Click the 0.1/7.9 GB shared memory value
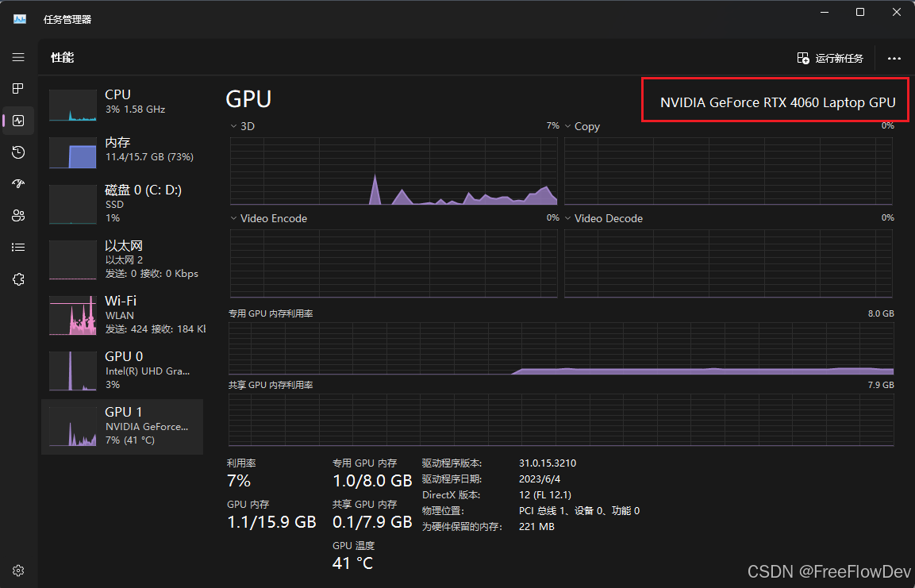The image size is (915, 588). tap(372, 521)
